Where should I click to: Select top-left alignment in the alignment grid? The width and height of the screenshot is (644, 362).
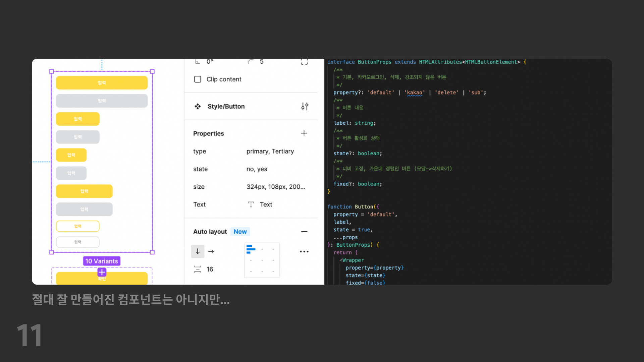tap(251, 249)
